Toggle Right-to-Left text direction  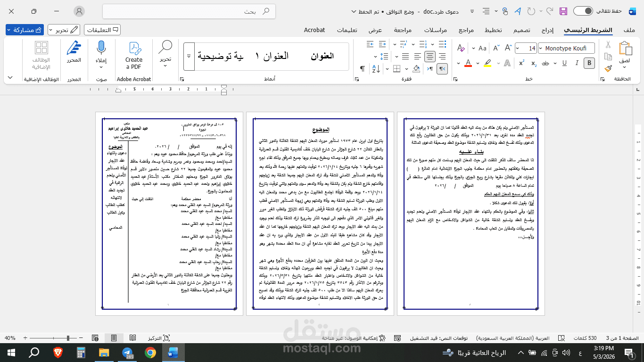[442, 69]
